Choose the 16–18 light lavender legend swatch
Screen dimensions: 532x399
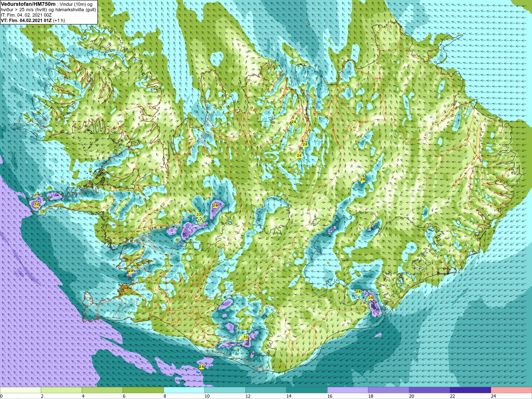(348, 390)
